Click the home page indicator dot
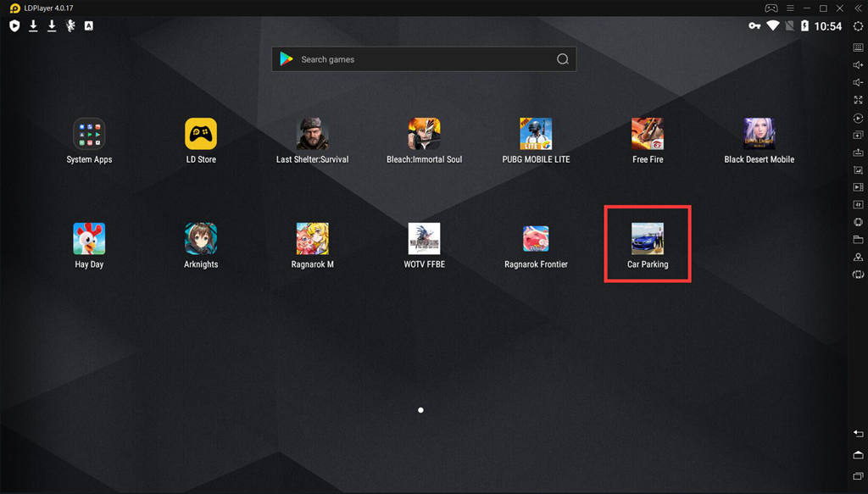Screen dimensions: 868x494 click(x=420, y=410)
